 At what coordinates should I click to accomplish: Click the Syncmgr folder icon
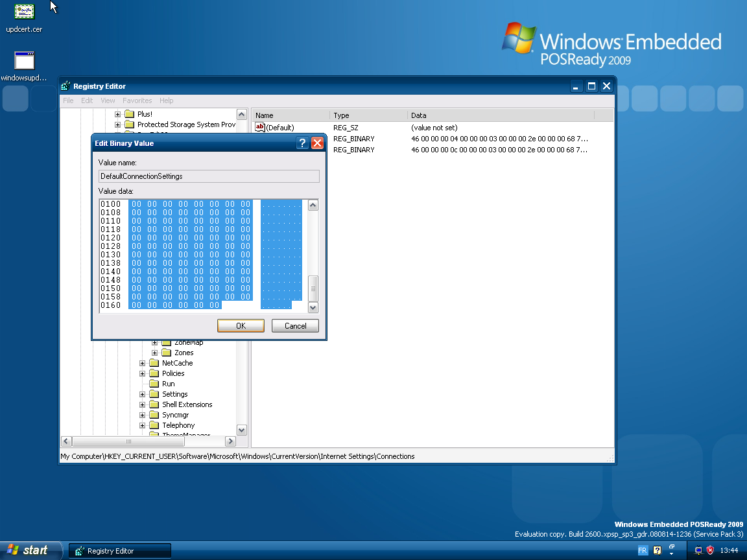pos(154,415)
